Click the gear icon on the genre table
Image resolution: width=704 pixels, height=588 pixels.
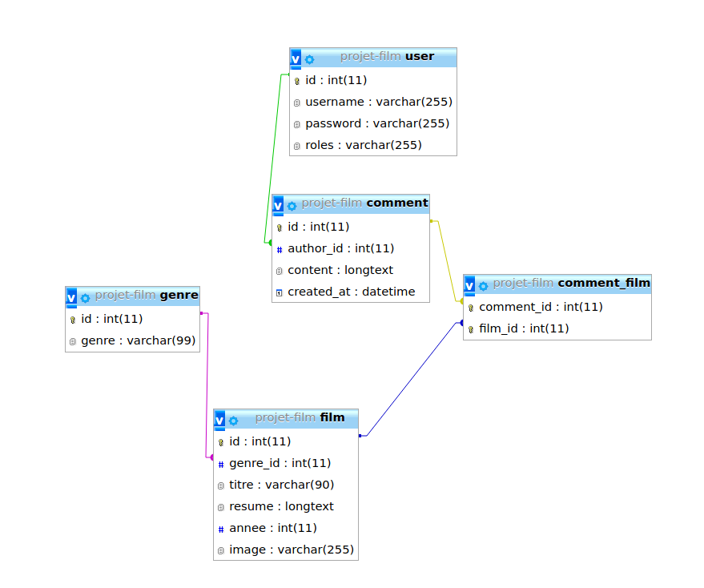(x=85, y=296)
